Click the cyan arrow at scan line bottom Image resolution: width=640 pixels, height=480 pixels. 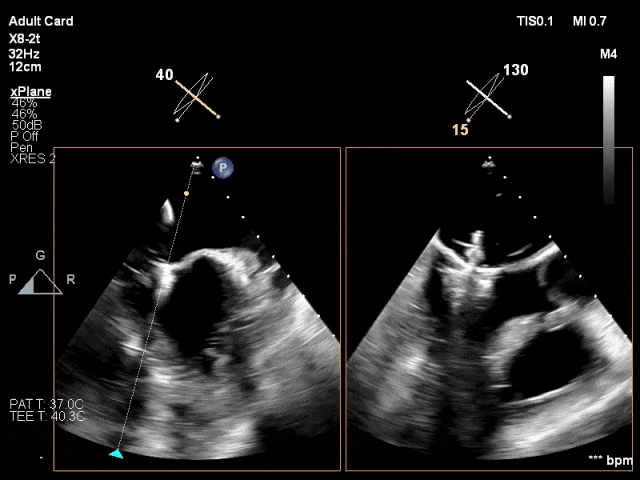[116, 454]
